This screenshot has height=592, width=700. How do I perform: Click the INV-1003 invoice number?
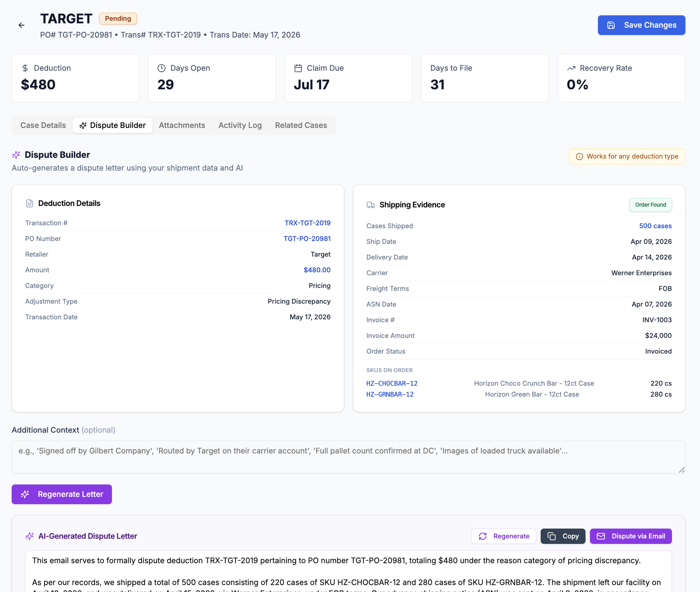click(x=657, y=320)
